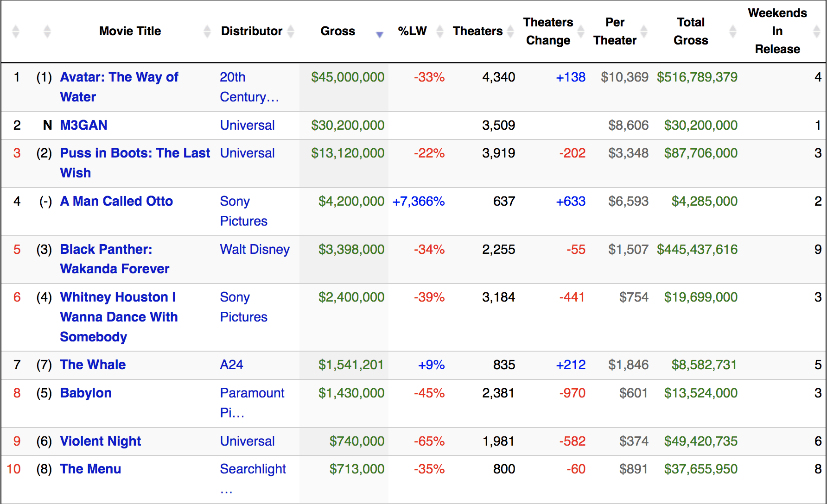Click Violent Night -65% value

[x=429, y=441]
